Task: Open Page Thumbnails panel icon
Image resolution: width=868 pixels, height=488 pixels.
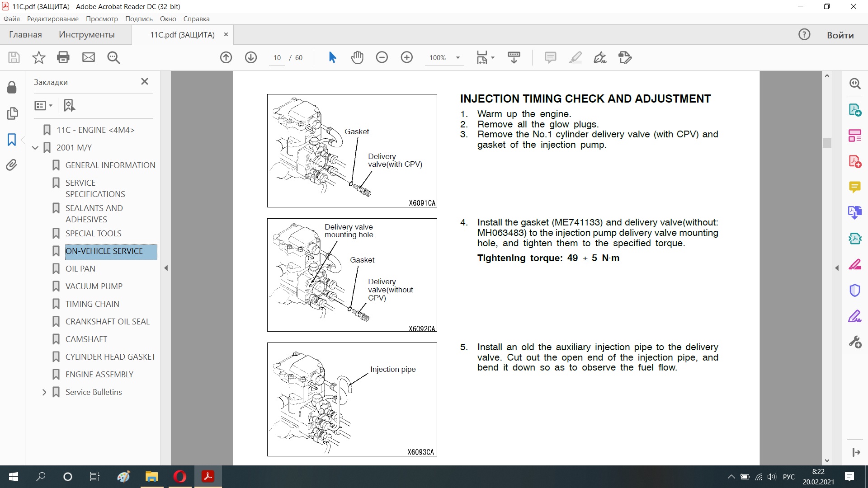Action: coord(12,113)
